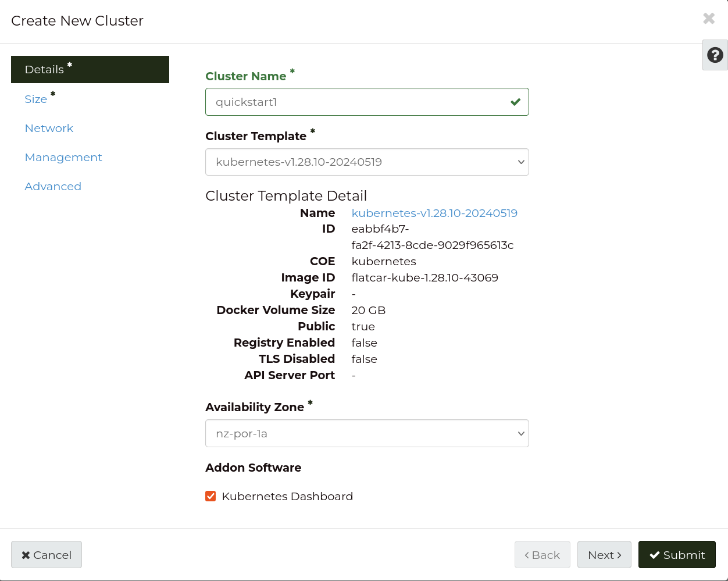Click the dropdown arrow on Availability Zone
The image size is (728, 581).
[x=521, y=433]
